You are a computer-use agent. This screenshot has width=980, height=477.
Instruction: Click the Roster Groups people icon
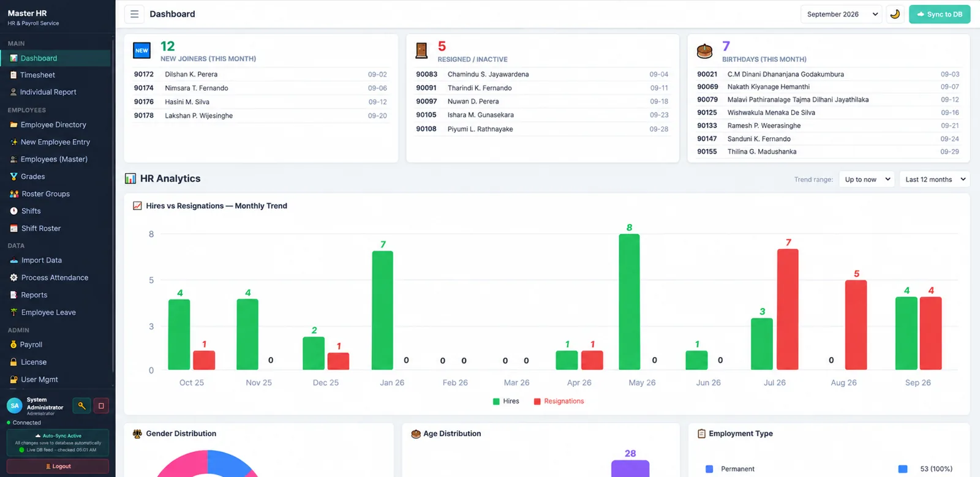tap(14, 194)
